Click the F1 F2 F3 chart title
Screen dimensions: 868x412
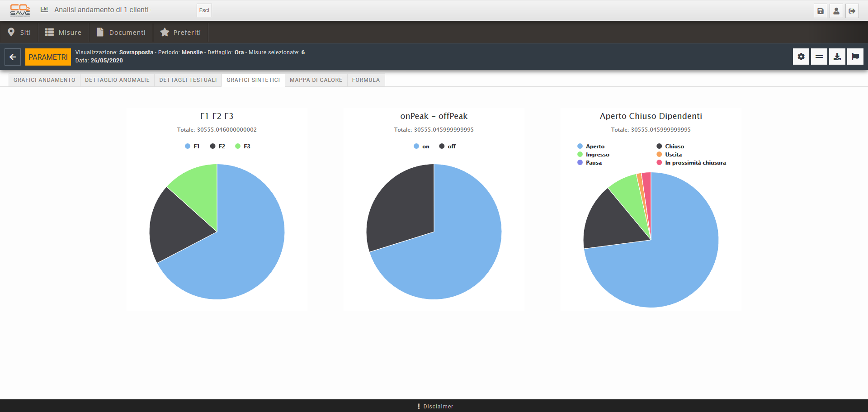click(217, 116)
